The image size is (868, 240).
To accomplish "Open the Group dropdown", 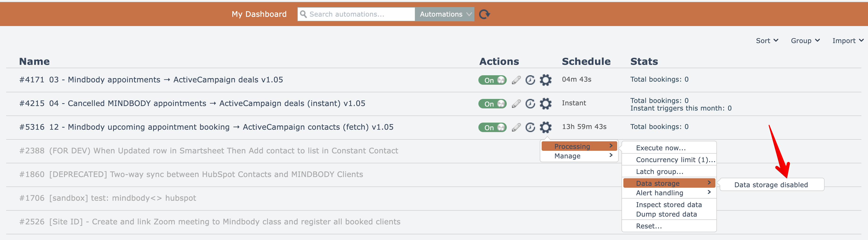I will click(x=805, y=40).
